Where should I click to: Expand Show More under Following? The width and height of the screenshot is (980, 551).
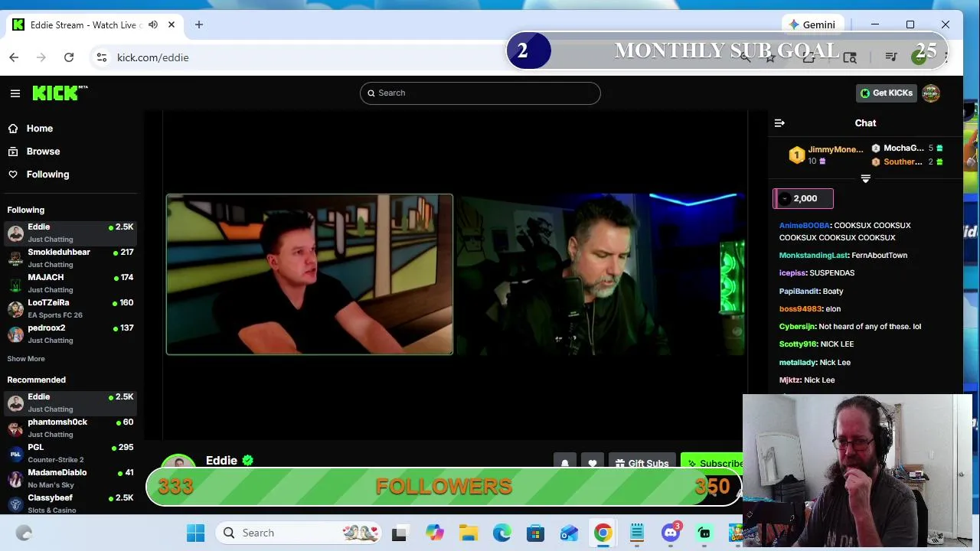pos(26,359)
